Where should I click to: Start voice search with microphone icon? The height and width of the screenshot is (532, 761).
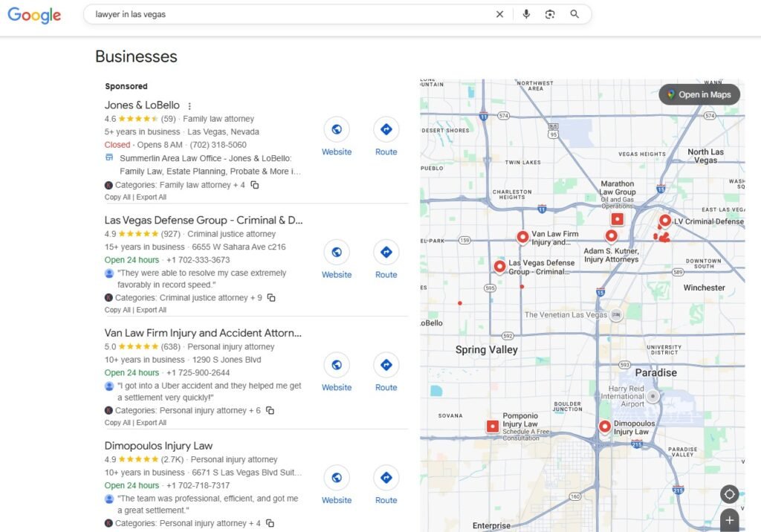526,14
